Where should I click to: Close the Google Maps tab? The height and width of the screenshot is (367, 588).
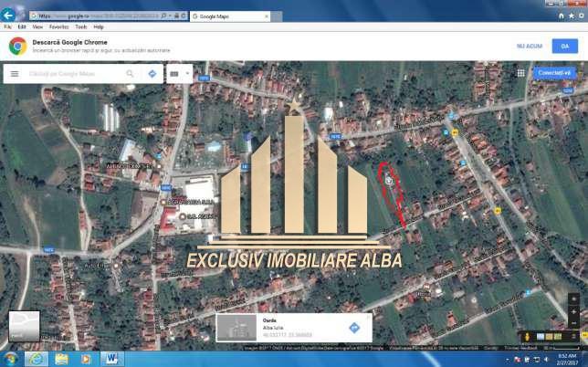click(267, 16)
